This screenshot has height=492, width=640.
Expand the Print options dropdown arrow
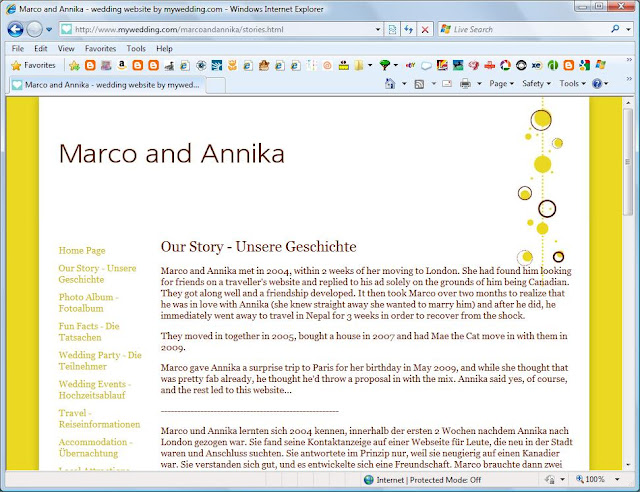[x=479, y=84]
